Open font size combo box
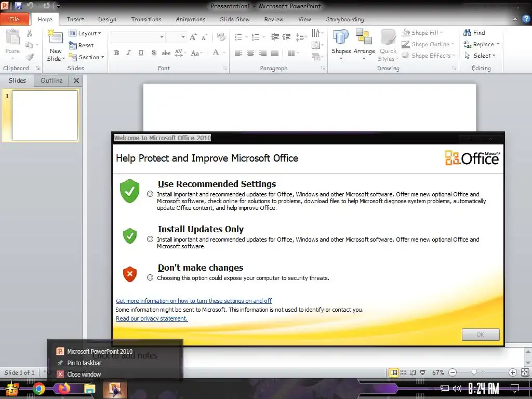This screenshot has width=532, height=399. (176, 37)
